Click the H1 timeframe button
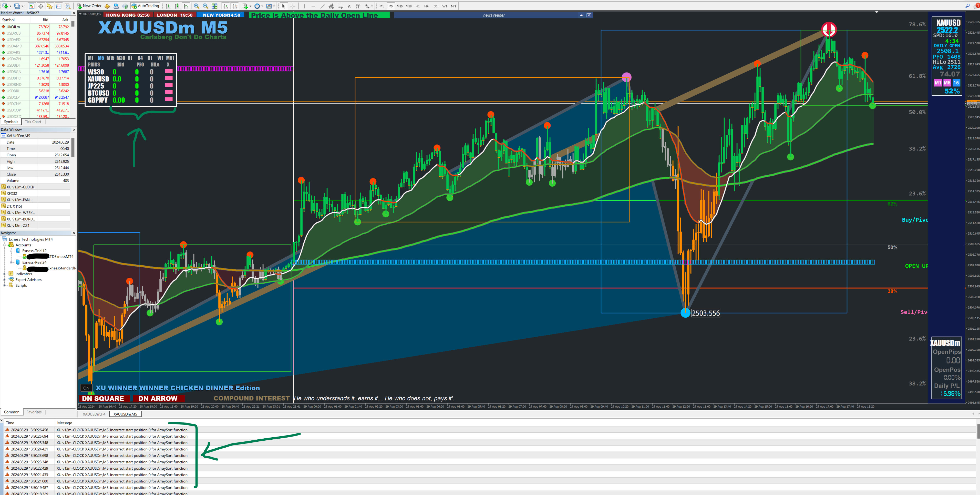 tap(417, 6)
